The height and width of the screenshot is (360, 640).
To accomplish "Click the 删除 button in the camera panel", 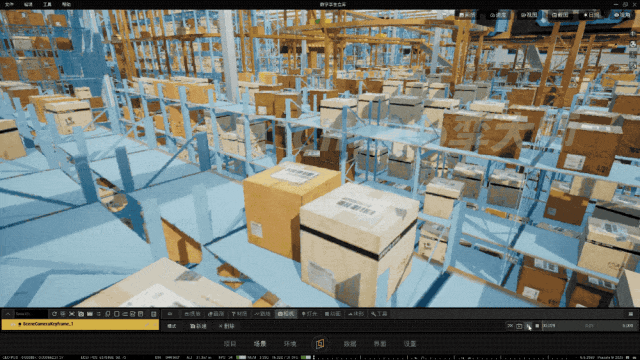I will tap(227, 326).
